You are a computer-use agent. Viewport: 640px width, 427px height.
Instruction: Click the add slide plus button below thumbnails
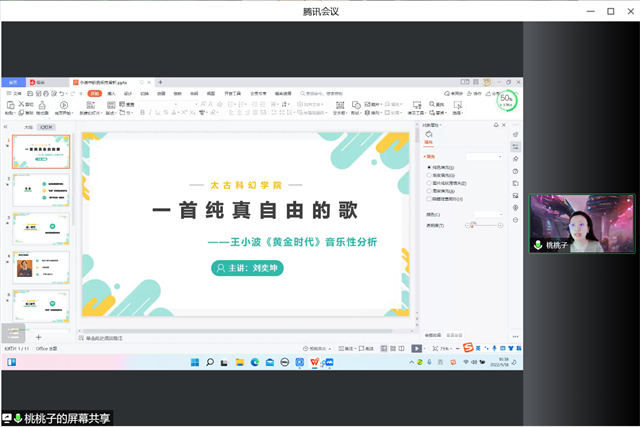click(x=38, y=337)
